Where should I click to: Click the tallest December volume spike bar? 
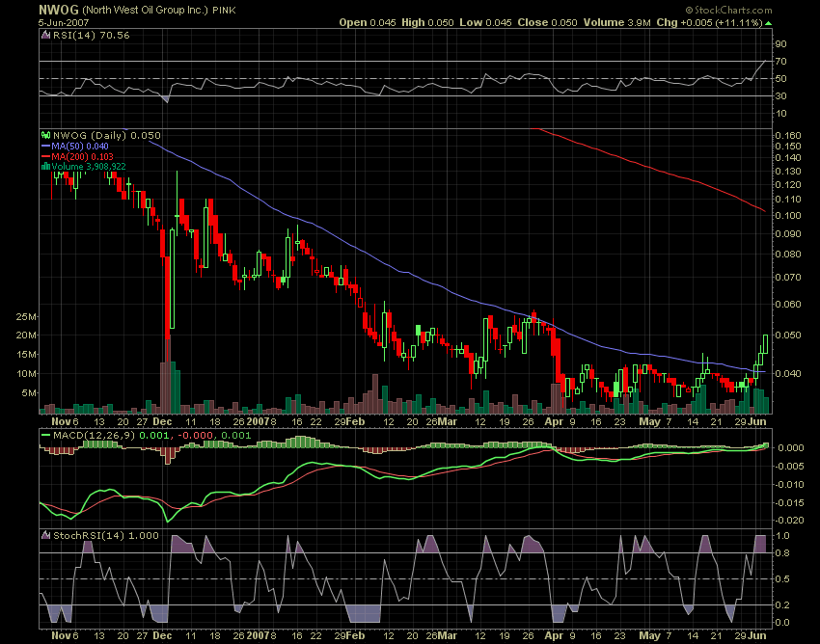[168, 376]
